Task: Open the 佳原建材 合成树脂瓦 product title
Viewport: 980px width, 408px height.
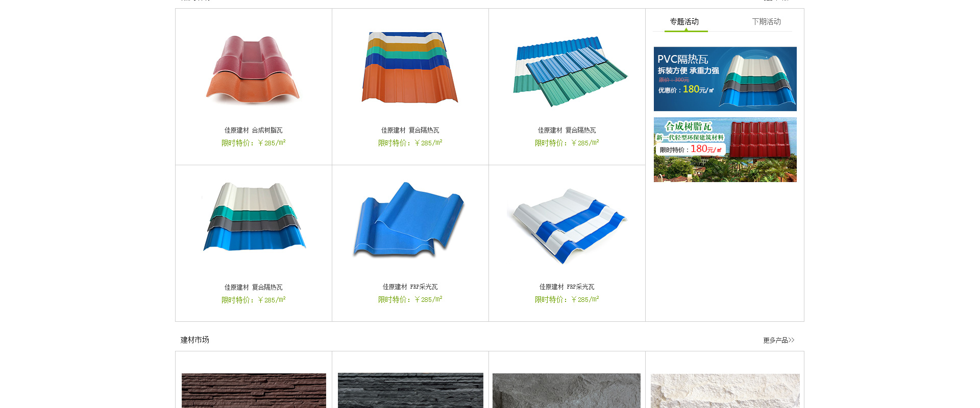Action: click(253, 130)
